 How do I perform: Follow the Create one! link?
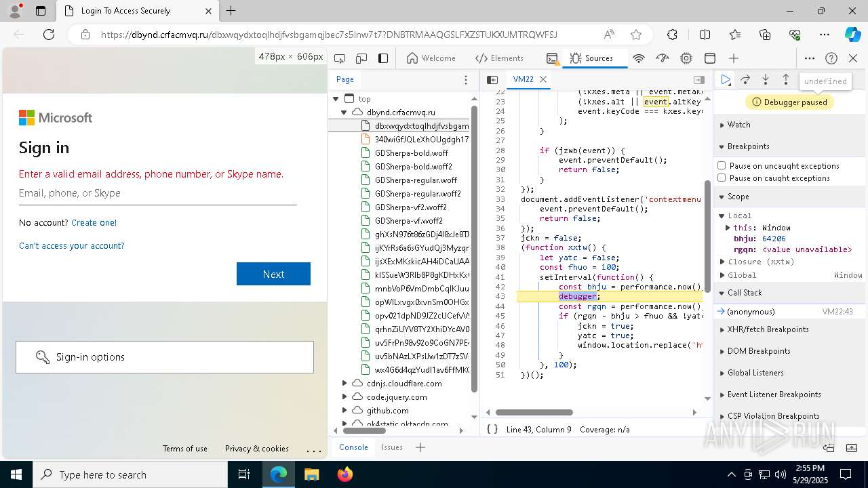[x=94, y=222]
